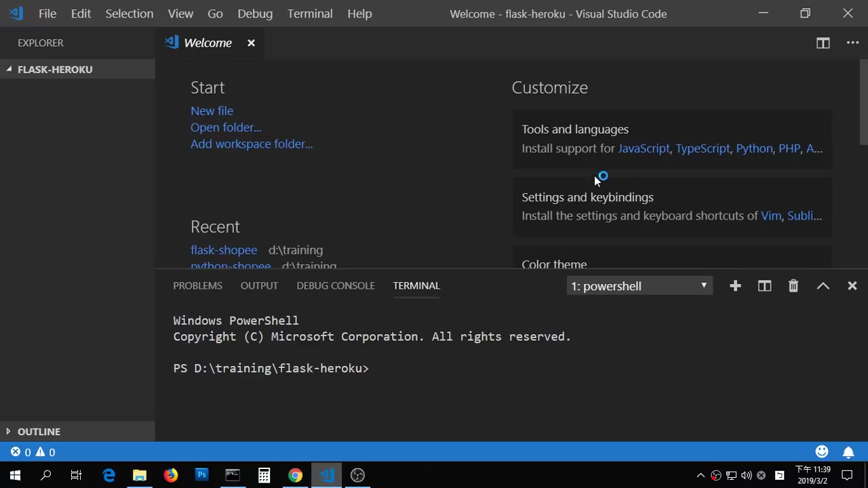
Task: Open the editor More Actions ellipsis
Action: (852, 43)
